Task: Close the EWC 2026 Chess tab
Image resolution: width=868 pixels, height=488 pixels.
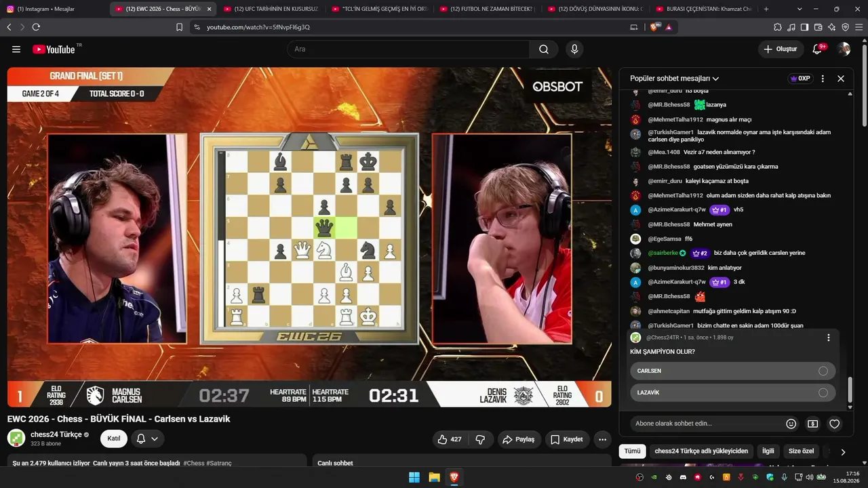Action: 209,9
